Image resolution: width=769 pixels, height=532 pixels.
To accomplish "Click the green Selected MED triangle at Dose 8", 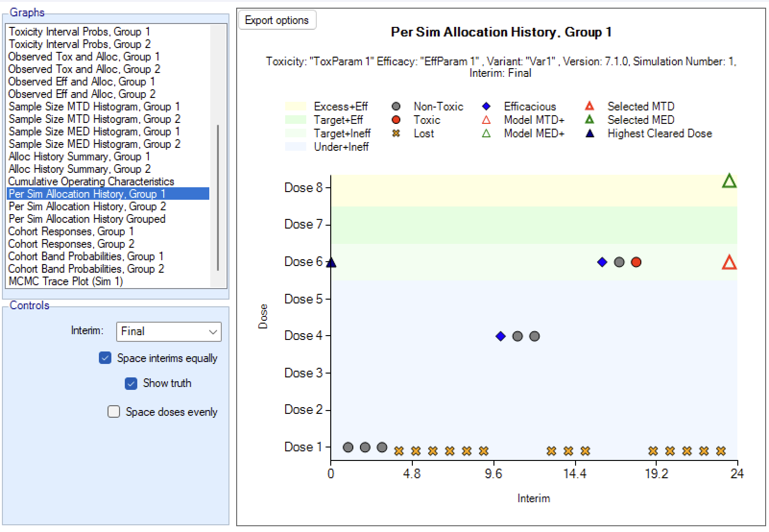I will coord(729,181).
